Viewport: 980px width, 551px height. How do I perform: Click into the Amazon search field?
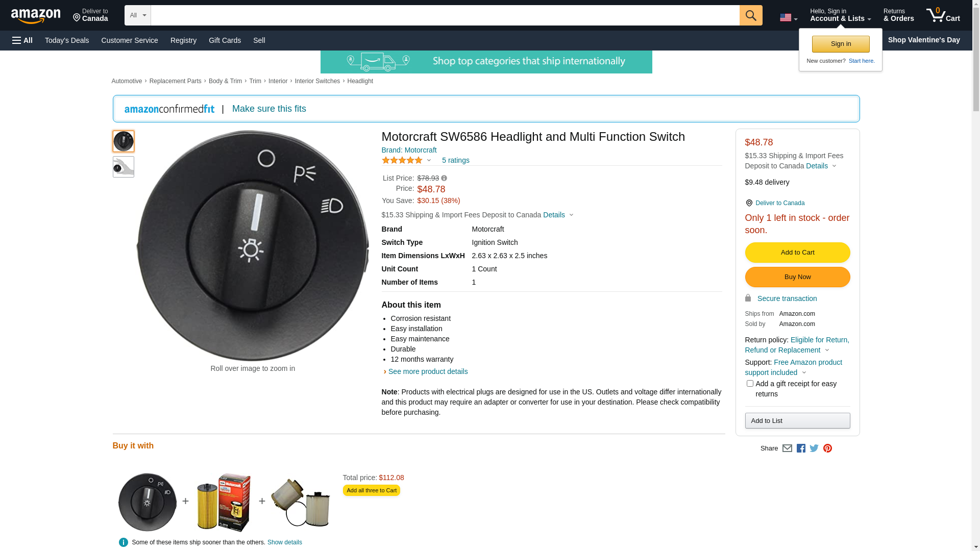[445, 15]
